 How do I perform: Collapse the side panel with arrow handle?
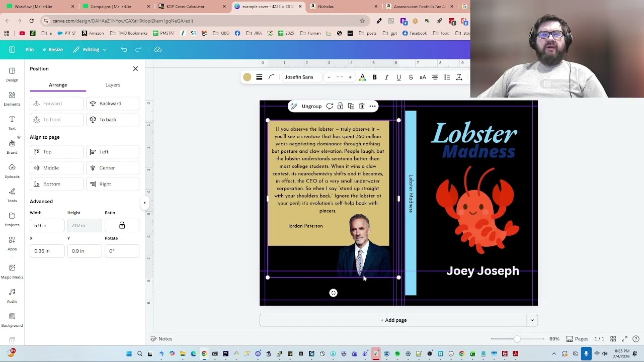145,203
